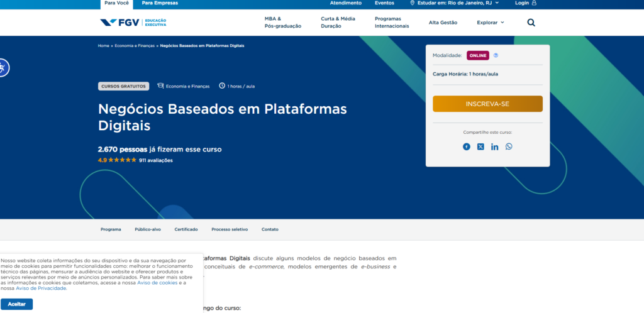Share course on X
Viewport: 644px width, 313px height.
click(x=480, y=146)
